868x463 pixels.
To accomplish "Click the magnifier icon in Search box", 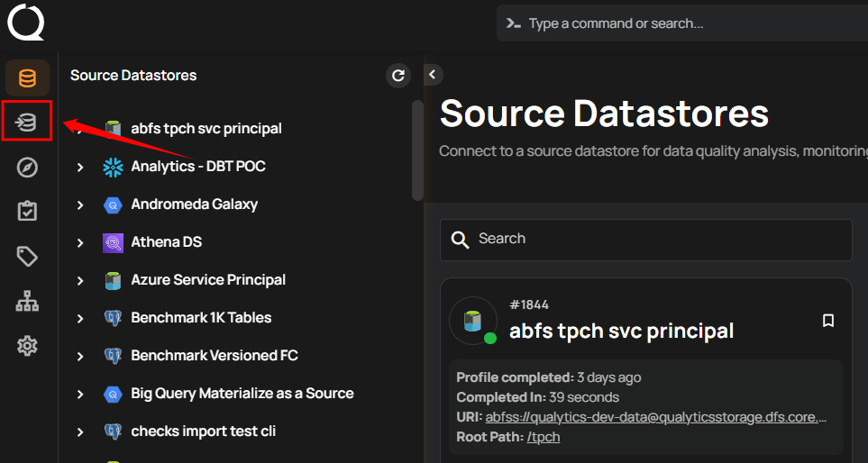I will click(460, 240).
